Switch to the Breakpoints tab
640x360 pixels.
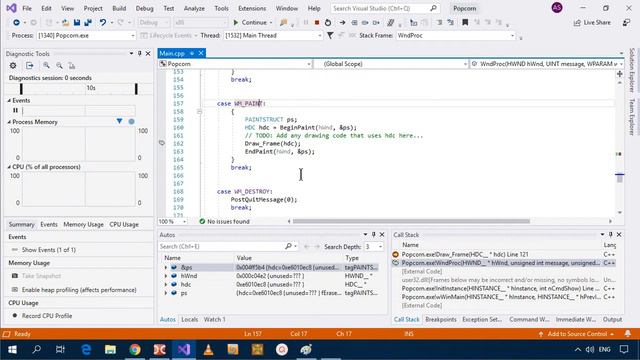click(441, 320)
